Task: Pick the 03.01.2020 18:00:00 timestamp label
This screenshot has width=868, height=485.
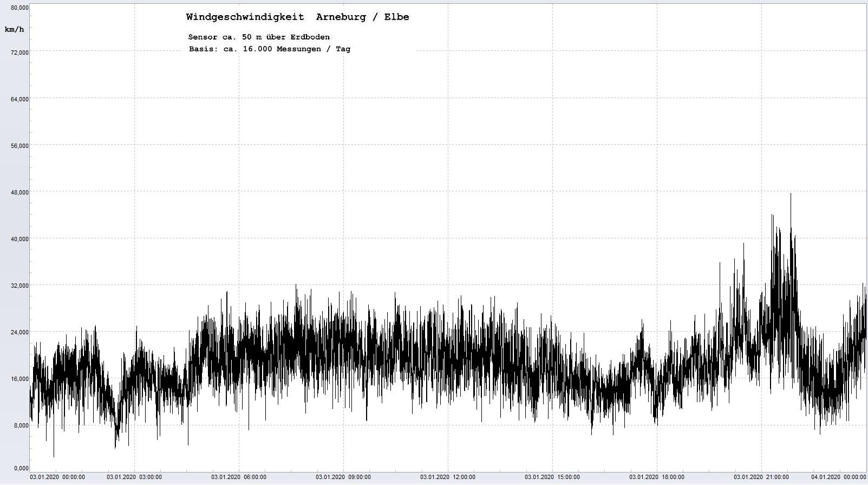Action: [657, 477]
